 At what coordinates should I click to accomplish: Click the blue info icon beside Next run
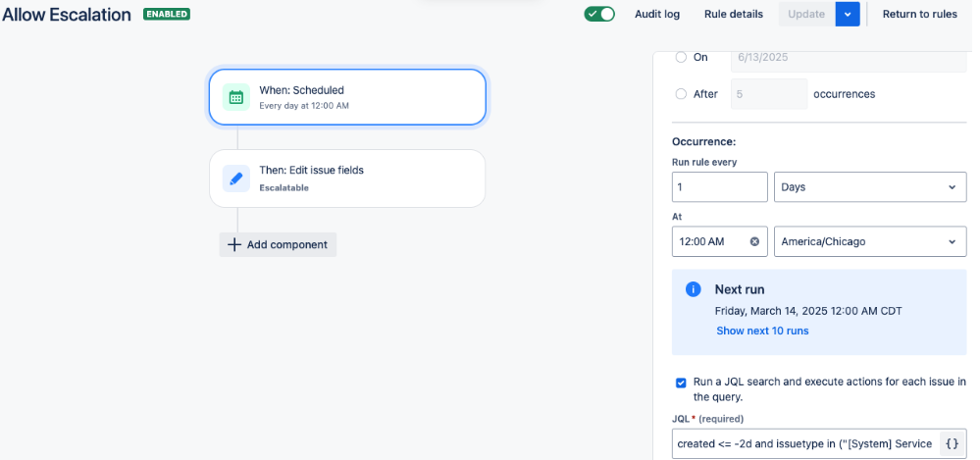pyautogui.click(x=694, y=289)
